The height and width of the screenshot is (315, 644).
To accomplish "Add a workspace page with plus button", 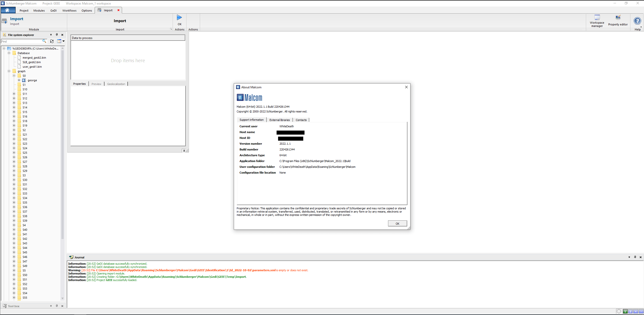I will 636,311.
